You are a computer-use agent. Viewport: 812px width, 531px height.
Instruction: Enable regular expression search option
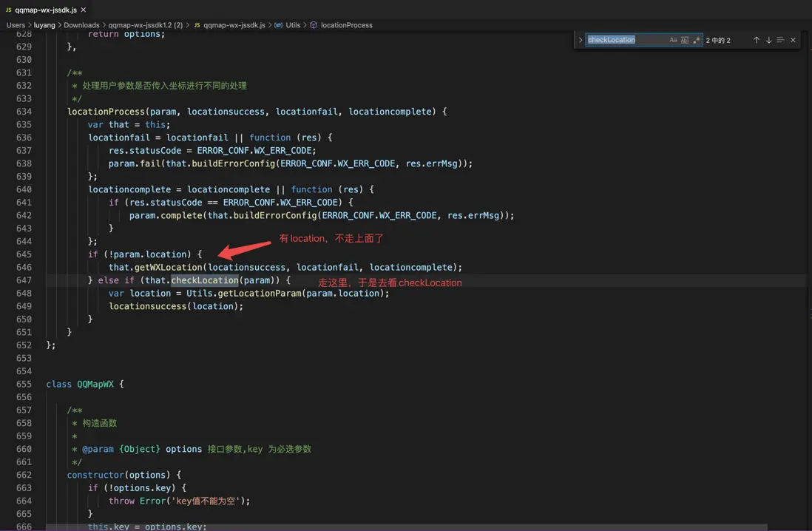click(697, 40)
